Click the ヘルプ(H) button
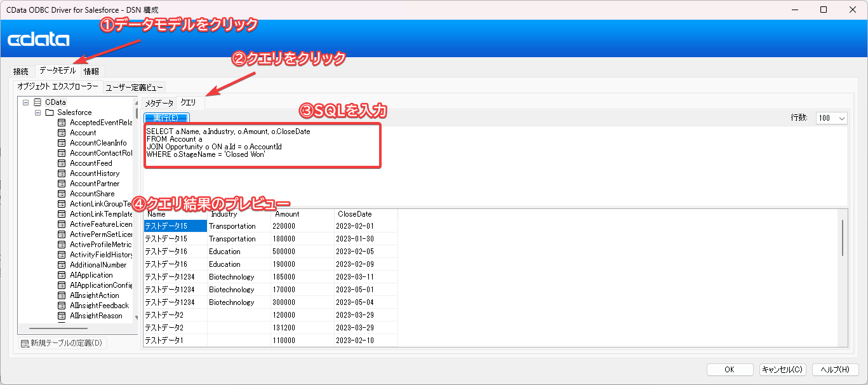This screenshot has height=385, width=868. point(835,369)
